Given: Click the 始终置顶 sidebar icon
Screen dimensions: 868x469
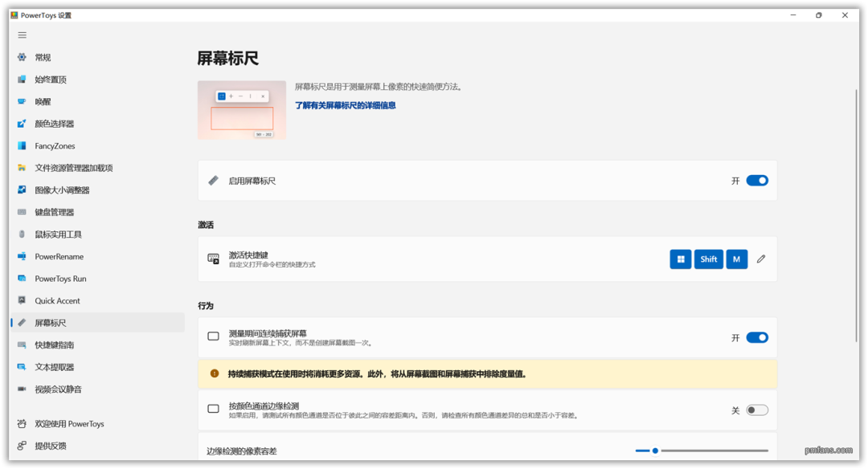Looking at the screenshot, I should 22,79.
